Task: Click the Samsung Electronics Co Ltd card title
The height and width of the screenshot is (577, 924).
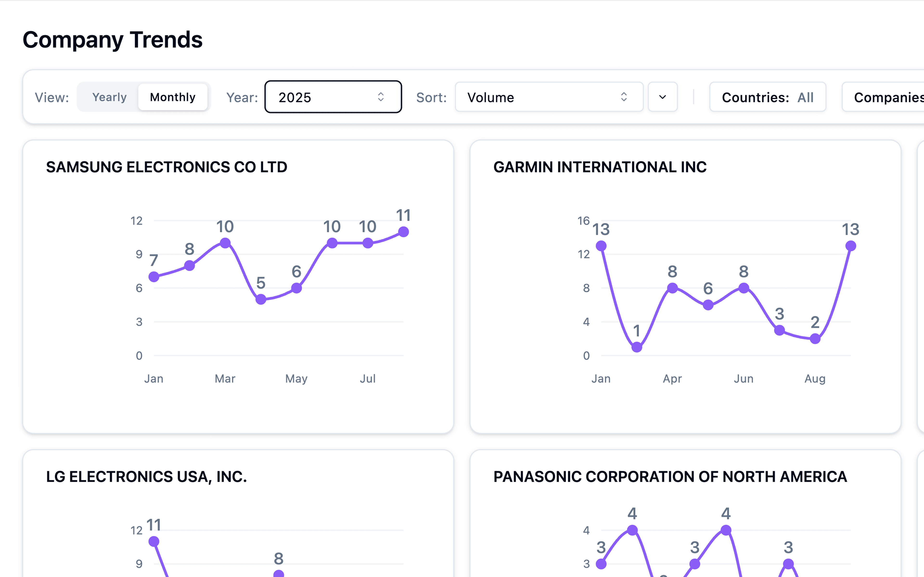Action: 167,167
